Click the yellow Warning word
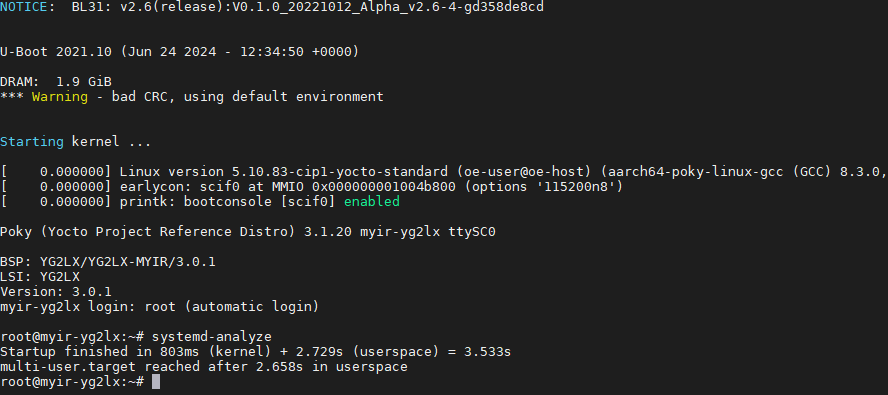 click(59, 96)
